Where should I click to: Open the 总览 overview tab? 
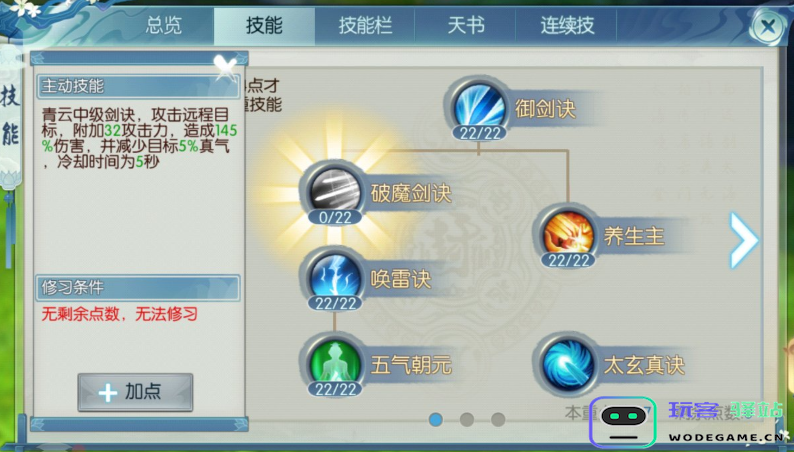click(164, 25)
